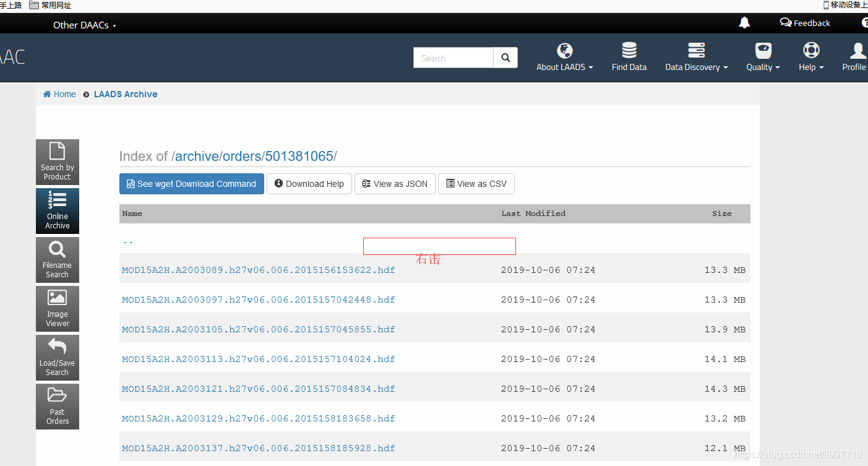
Task: Open file MOD15A2H.A2003137.h27v06.006.2015158185928.hdf
Action: click(x=259, y=448)
